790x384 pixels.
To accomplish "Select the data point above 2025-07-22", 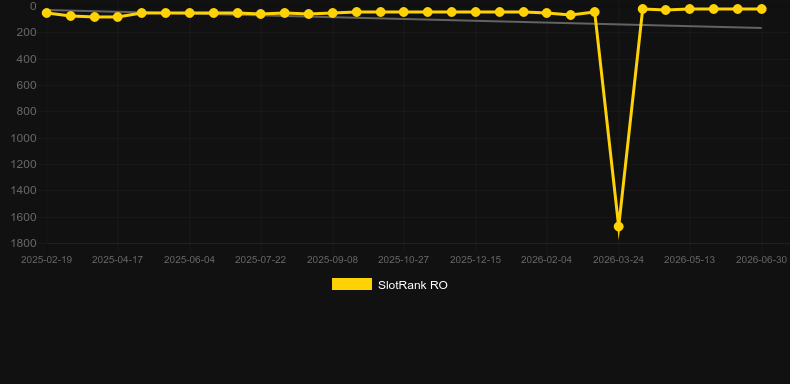I will [261, 14].
